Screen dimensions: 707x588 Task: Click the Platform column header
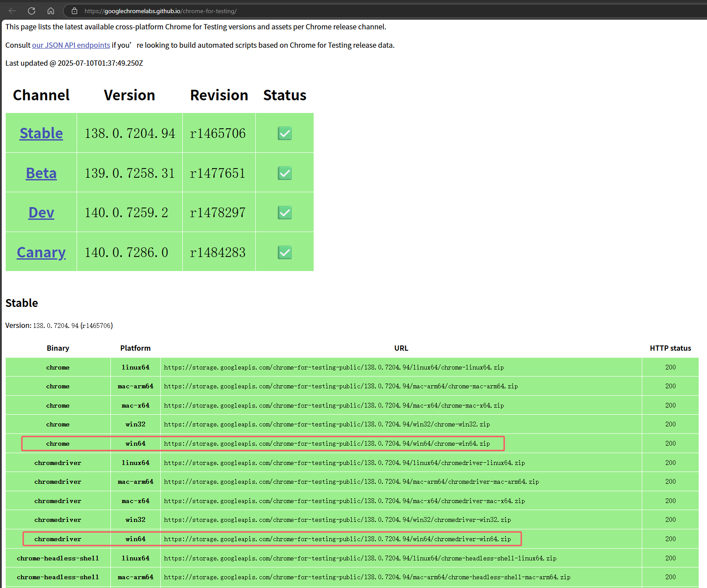135,348
